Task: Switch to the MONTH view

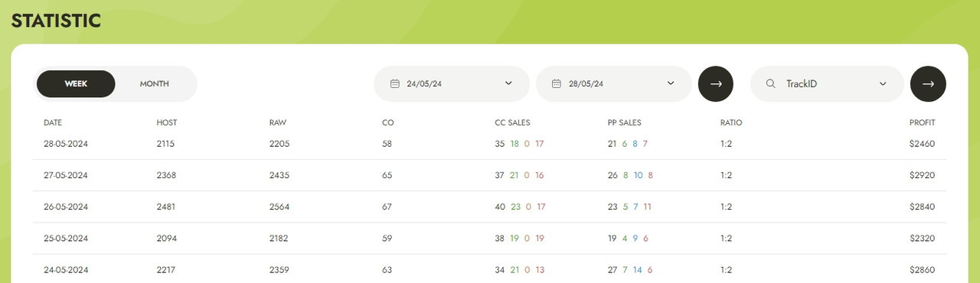Action: click(x=155, y=83)
